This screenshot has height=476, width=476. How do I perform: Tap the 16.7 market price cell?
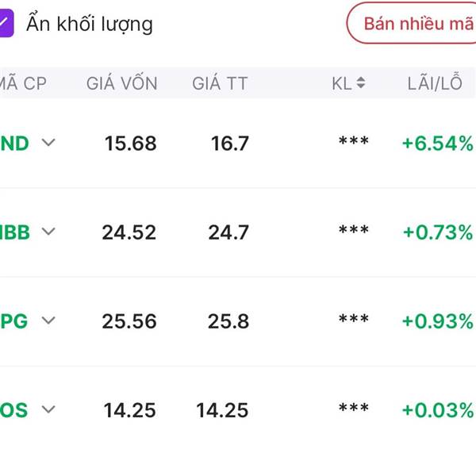(x=230, y=144)
